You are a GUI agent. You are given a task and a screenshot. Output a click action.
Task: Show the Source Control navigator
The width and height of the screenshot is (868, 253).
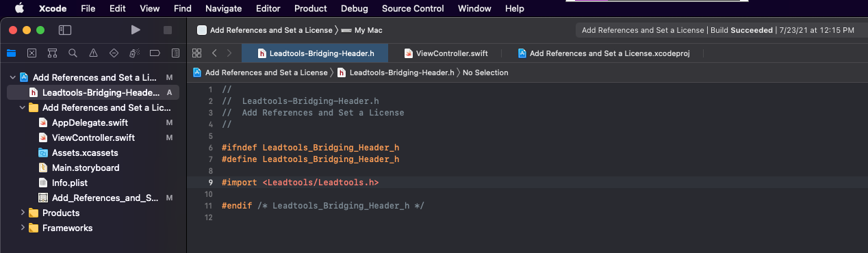(31, 53)
